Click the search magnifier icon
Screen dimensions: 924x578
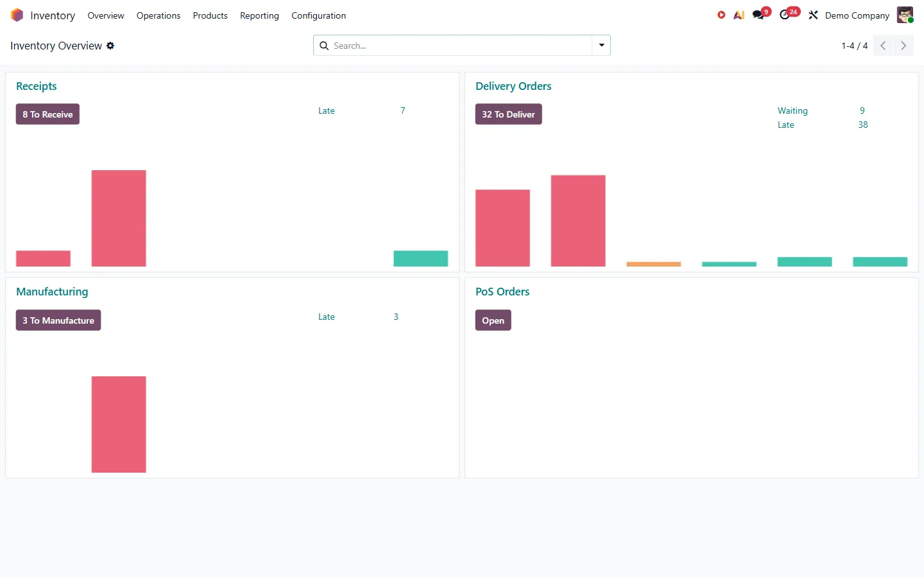[x=324, y=46]
